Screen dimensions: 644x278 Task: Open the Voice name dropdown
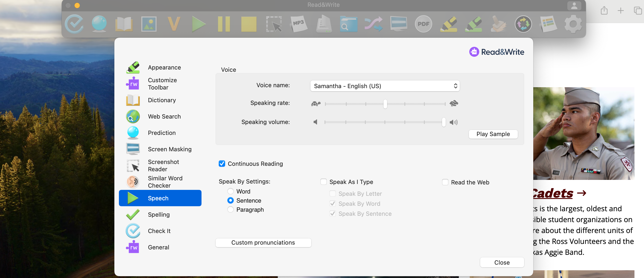[385, 86]
